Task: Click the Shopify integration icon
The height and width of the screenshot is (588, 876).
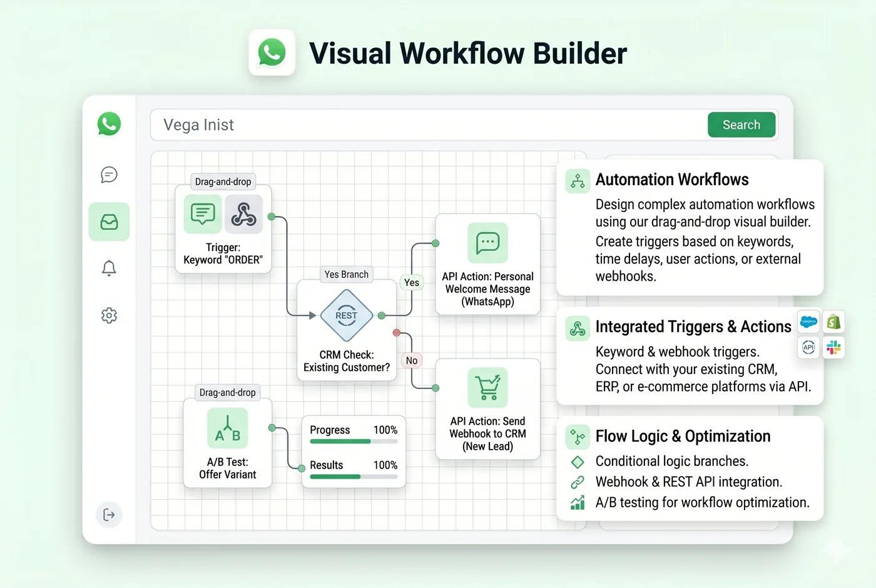Action: 833,322
